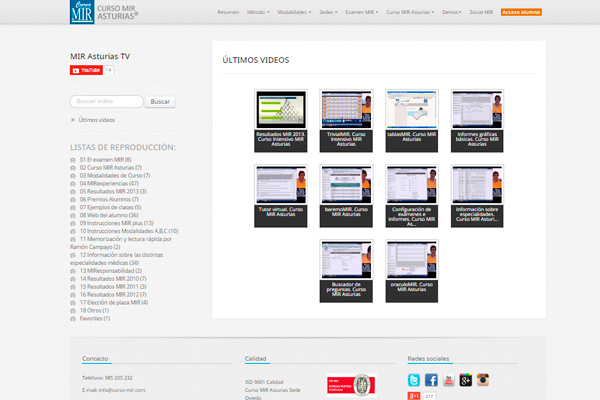Expand the Modalidades dropdown menu
Viewport: 600px width, 400px height.
[x=294, y=12]
